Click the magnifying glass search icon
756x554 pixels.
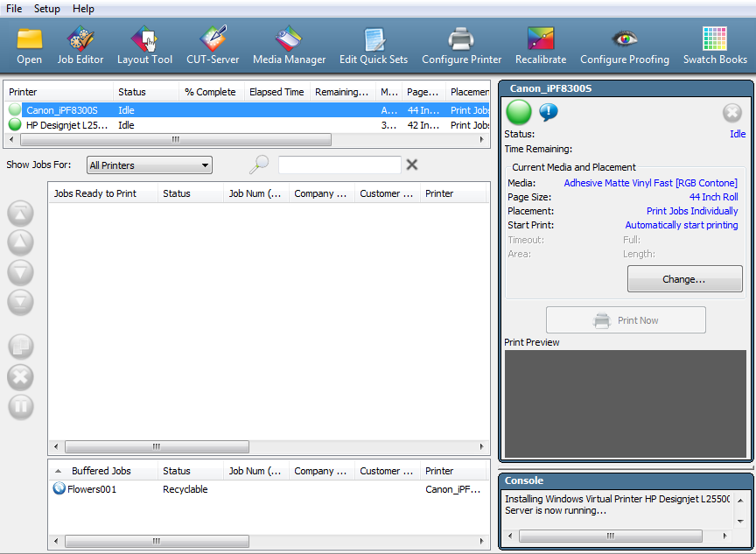tap(259, 165)
